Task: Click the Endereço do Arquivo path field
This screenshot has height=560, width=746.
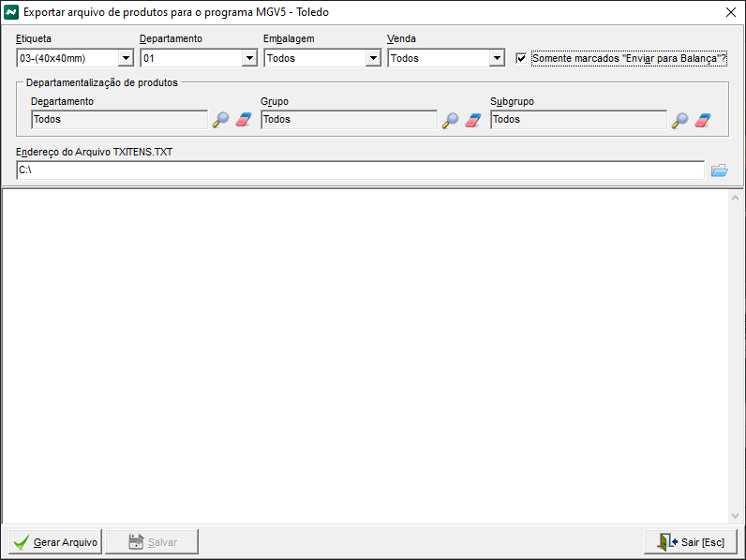Action: [x=360, y=170]
